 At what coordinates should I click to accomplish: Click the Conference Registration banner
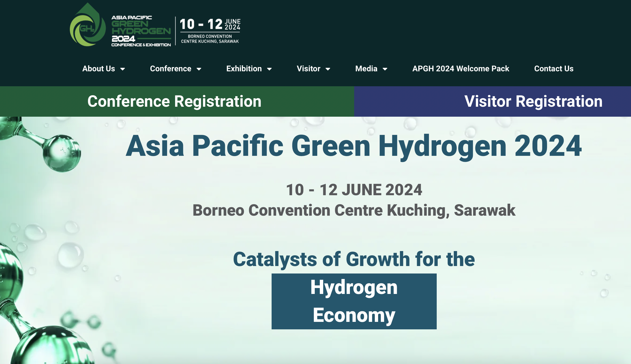click(177, 101)
